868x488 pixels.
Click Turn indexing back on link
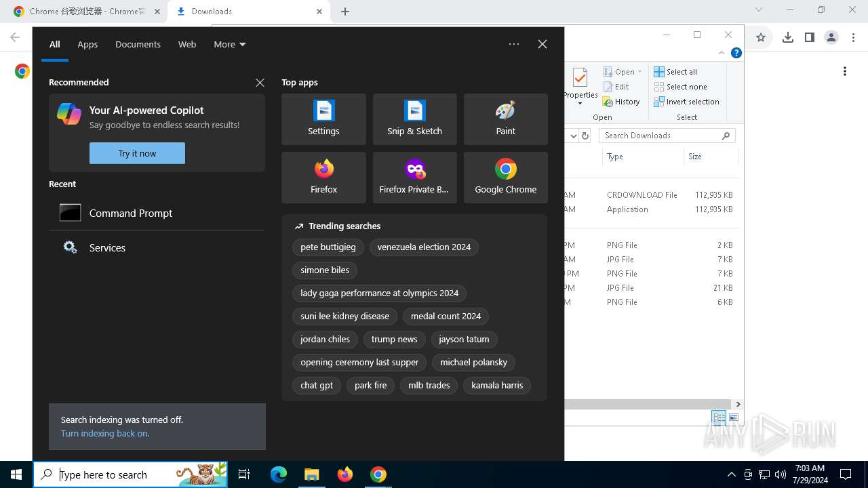click(105, 433)
